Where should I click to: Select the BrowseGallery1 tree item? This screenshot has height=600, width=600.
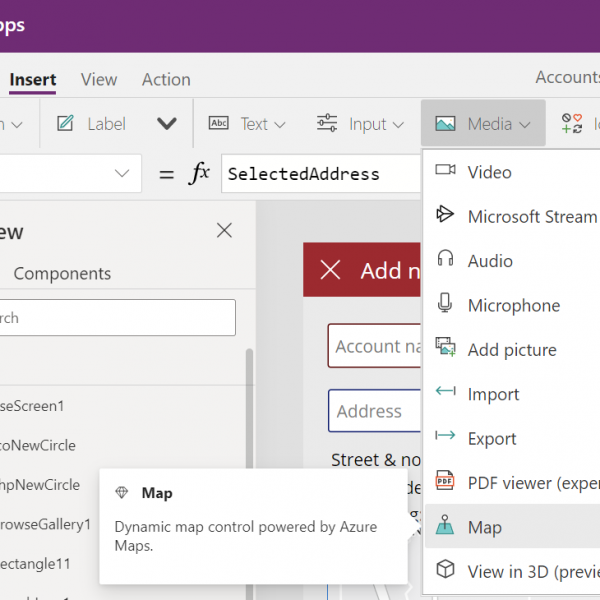(45, 524)
